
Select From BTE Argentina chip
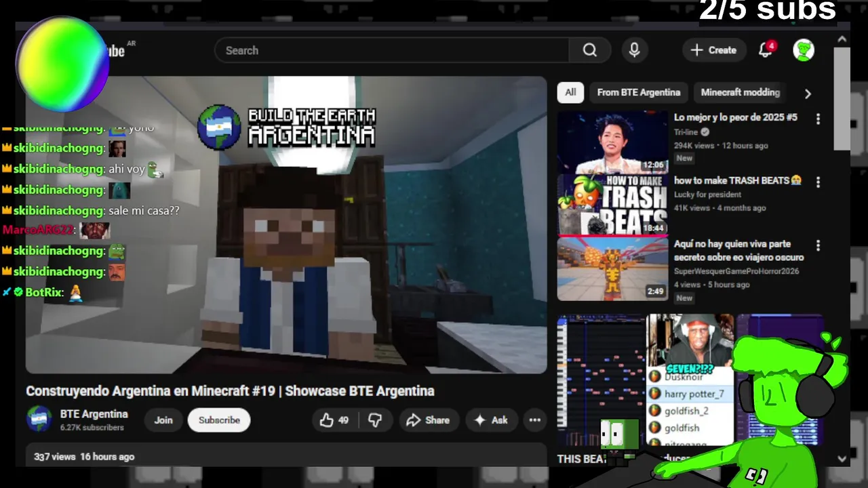pos(639,92)
